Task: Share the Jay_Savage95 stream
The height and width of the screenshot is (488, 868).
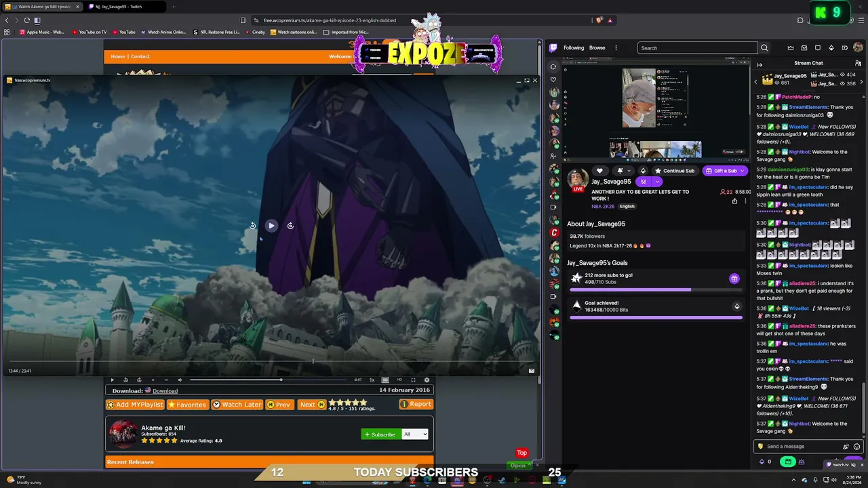Action: coord(734,201)
